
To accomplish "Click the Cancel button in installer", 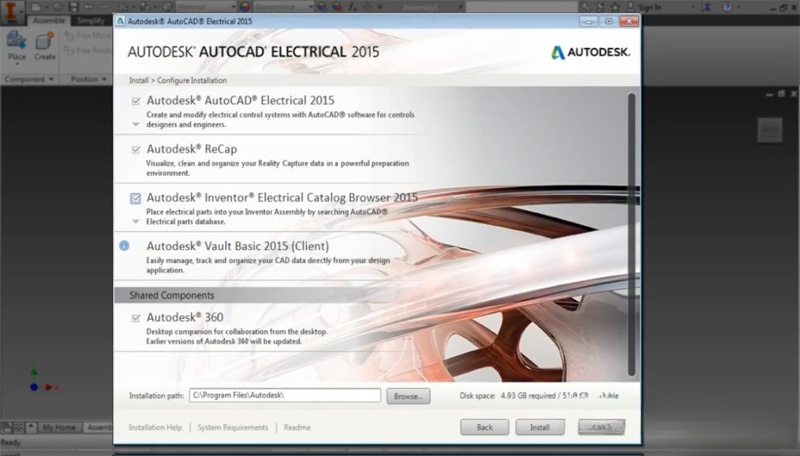I will [x=601, y=427].
